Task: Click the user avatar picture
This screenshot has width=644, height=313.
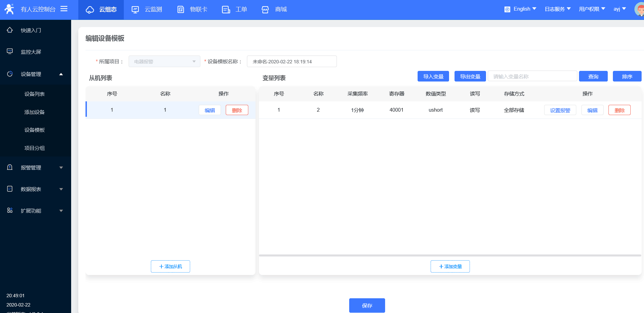Action: coord(640,9)
